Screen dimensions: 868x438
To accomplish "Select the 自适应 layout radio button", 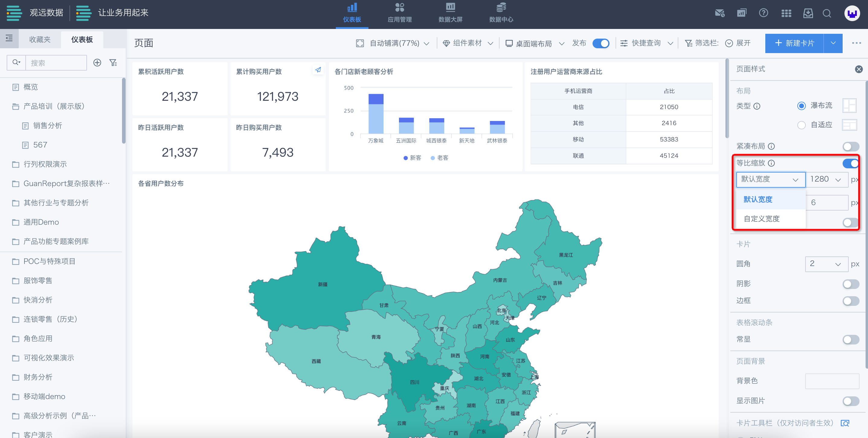I will pyautogui.click(x=801, y=125).
